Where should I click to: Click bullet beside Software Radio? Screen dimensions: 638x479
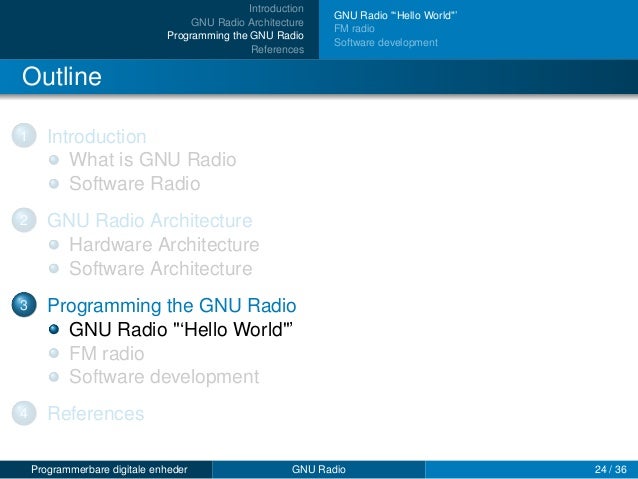(54, 184)
